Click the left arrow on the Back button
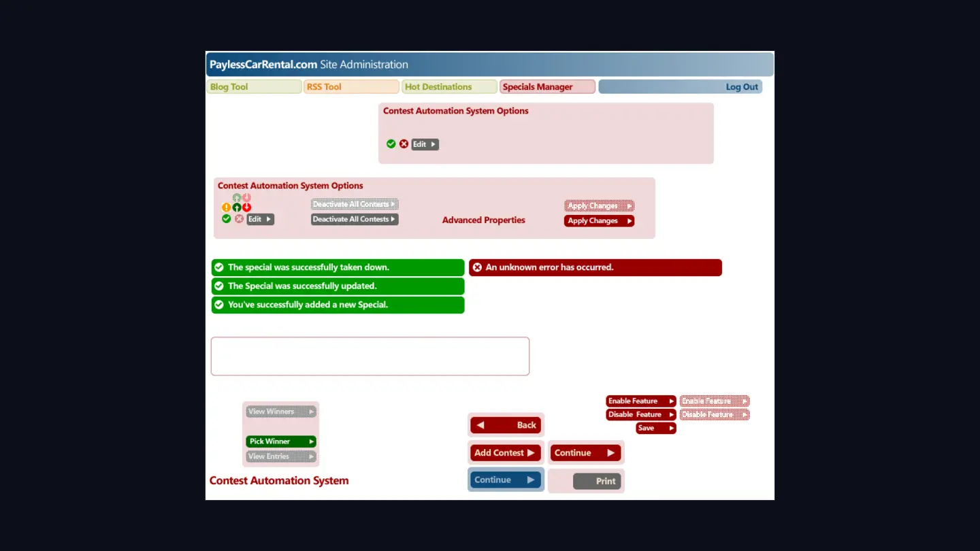 coord(480,425)
